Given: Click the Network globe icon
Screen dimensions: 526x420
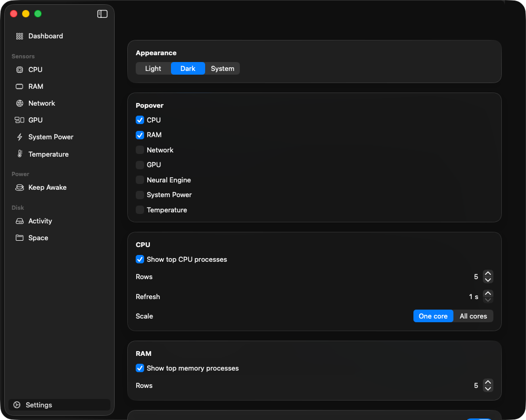Looking at the screenshot, I should (19, 103).
